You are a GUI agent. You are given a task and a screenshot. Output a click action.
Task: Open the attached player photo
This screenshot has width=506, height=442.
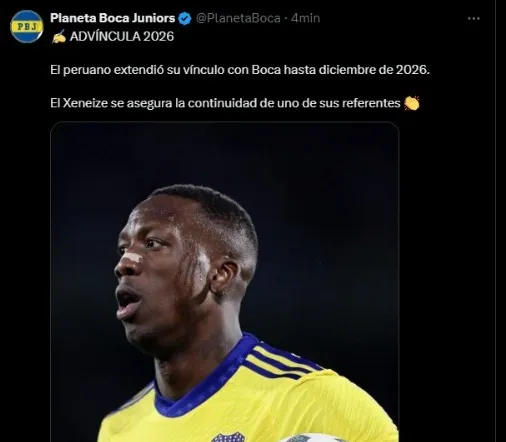[225, 282]
